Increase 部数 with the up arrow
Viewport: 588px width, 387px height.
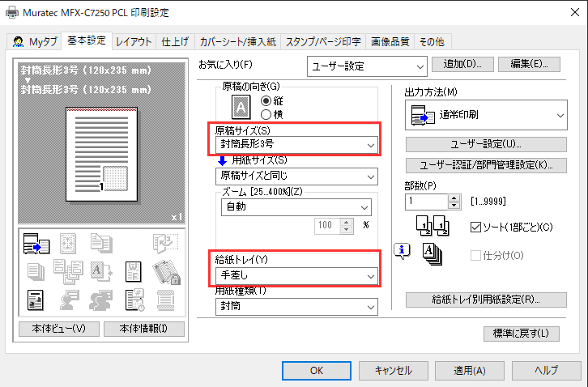[454, 198]
